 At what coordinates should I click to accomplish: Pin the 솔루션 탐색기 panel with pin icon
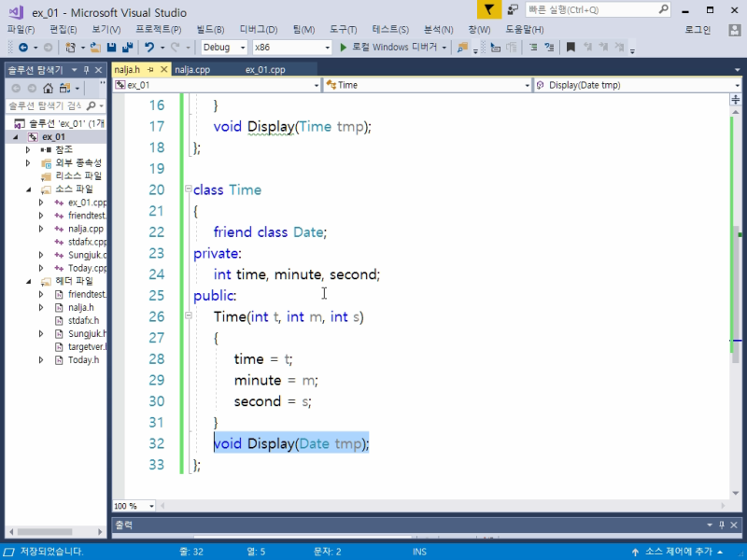(86, 70)
